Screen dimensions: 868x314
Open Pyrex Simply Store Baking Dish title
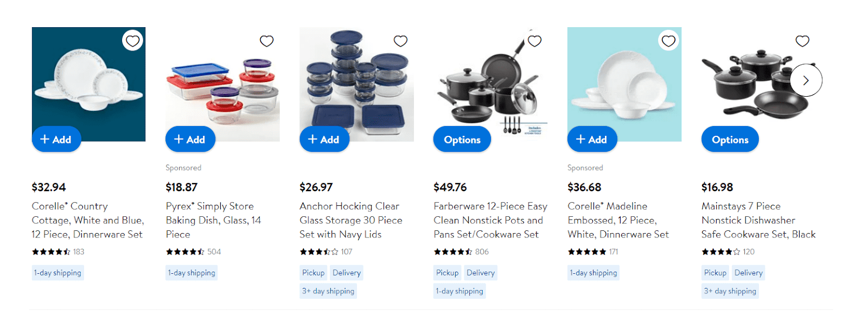click(x=214, y=220)
